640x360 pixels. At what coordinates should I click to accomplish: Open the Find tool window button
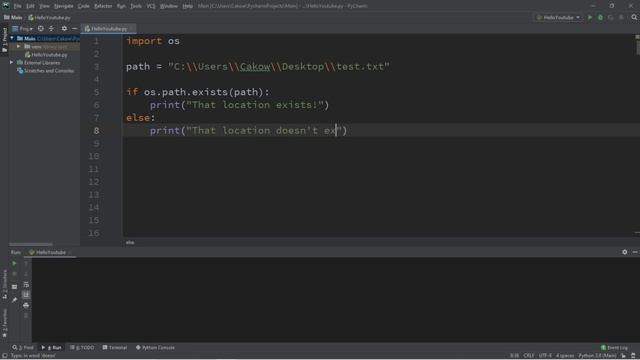(x=23, y=348)
